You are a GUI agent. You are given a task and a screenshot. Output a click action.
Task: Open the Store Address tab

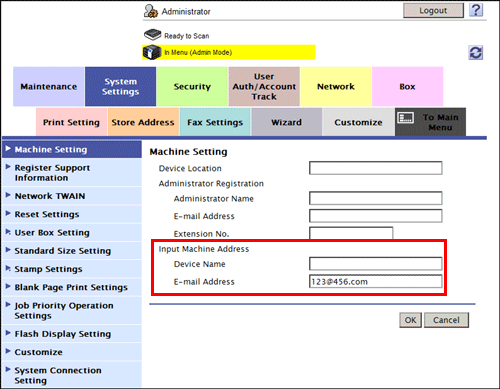(143, 122)
